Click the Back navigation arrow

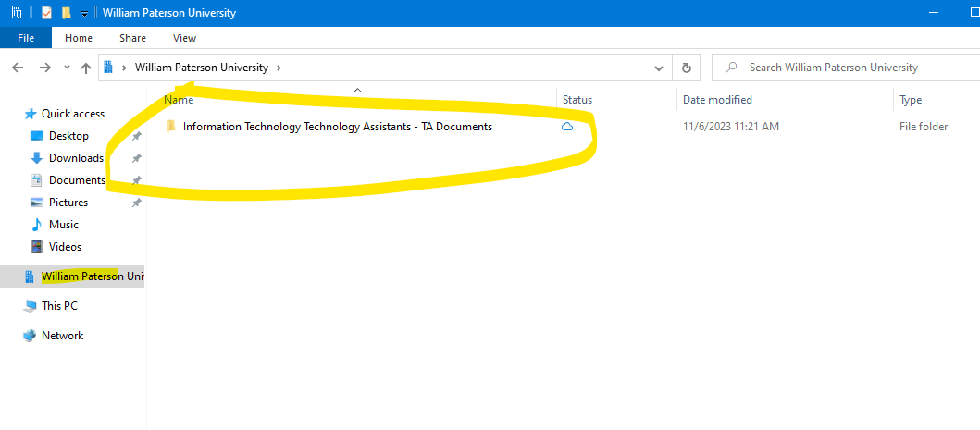coord(18,68)
